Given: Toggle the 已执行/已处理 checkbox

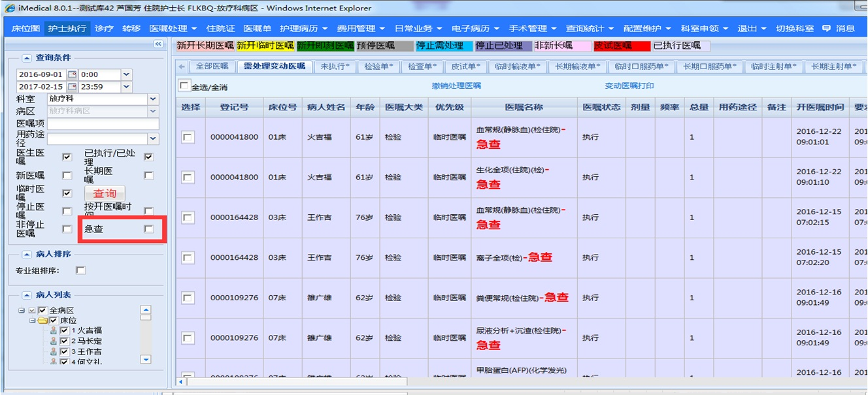Looking at the screenshot, I should click(149, 157).
